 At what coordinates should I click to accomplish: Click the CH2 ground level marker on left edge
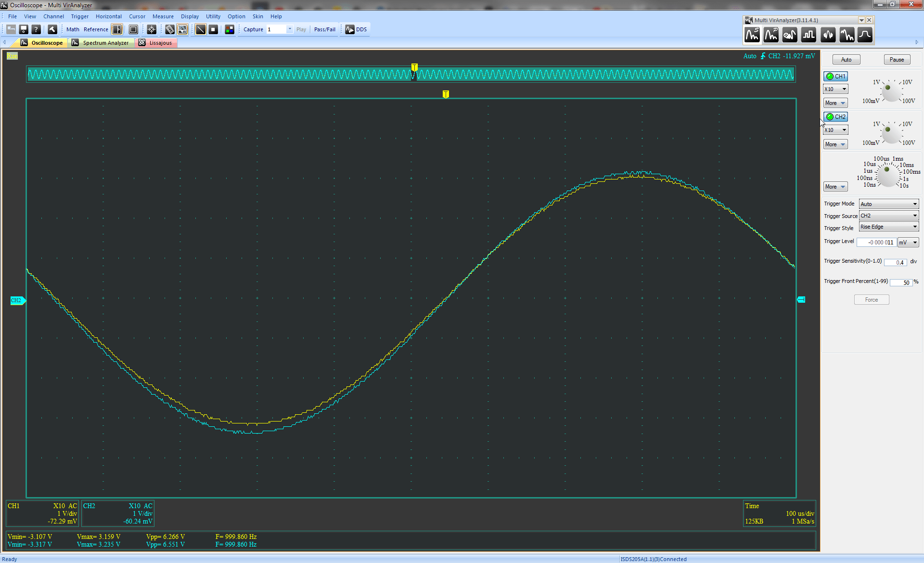tap(18, 300)
